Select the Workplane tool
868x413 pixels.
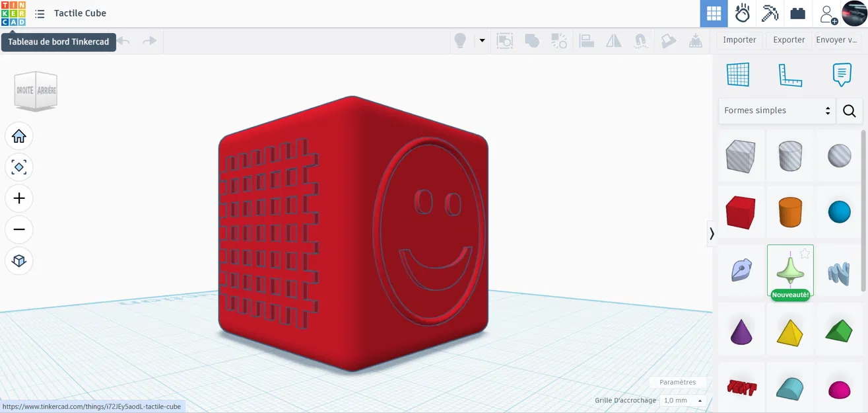point(737,75)
